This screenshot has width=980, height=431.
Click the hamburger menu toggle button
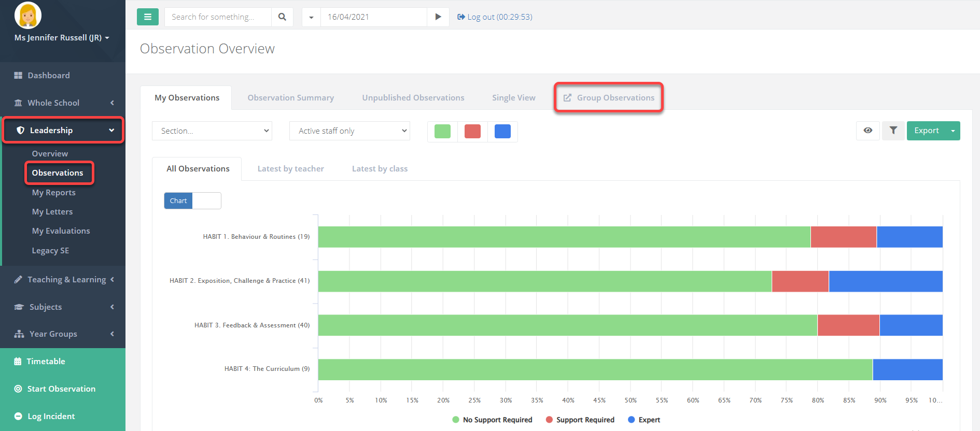pyautogui.click(x=148, y=17)
